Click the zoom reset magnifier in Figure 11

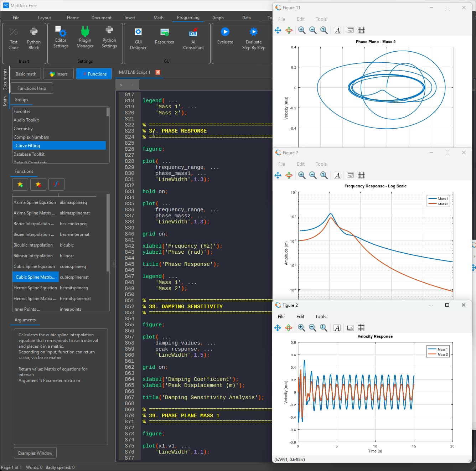pyautogui.click(x=324, y=30)
